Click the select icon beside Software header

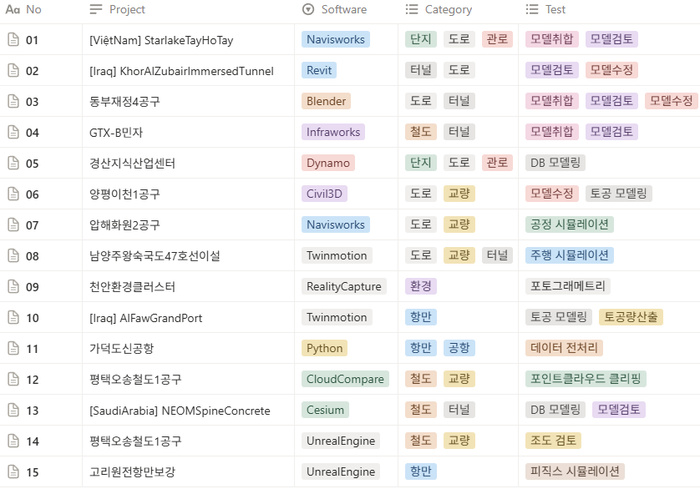coord(308,9)
